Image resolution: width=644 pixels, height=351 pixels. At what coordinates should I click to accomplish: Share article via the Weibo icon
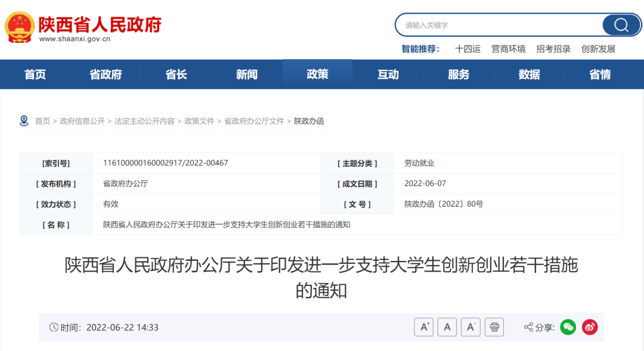[589, 327]
